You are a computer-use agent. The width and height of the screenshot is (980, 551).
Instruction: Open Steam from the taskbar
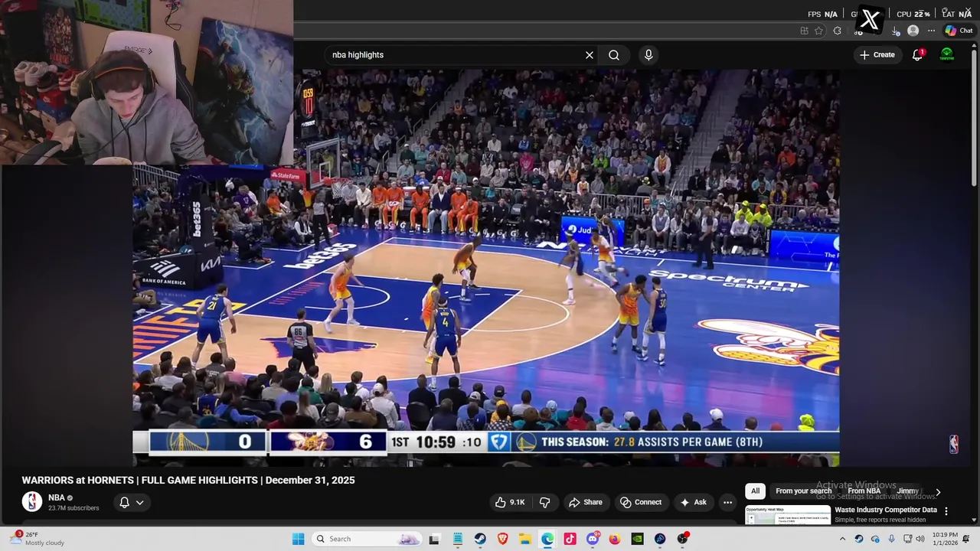coord(480,539)
